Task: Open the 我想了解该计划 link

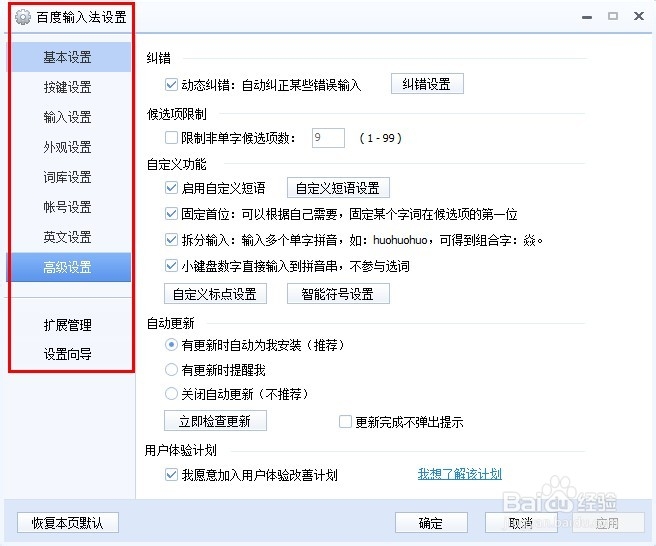Action: coord(459,474)
